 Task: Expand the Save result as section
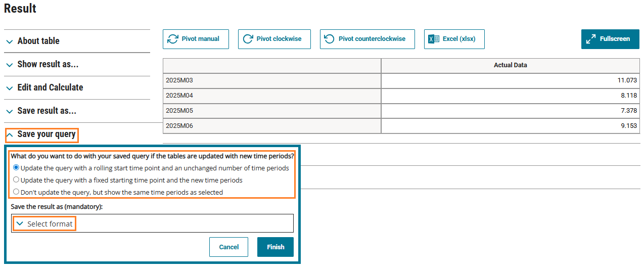[x=47, y=111]
